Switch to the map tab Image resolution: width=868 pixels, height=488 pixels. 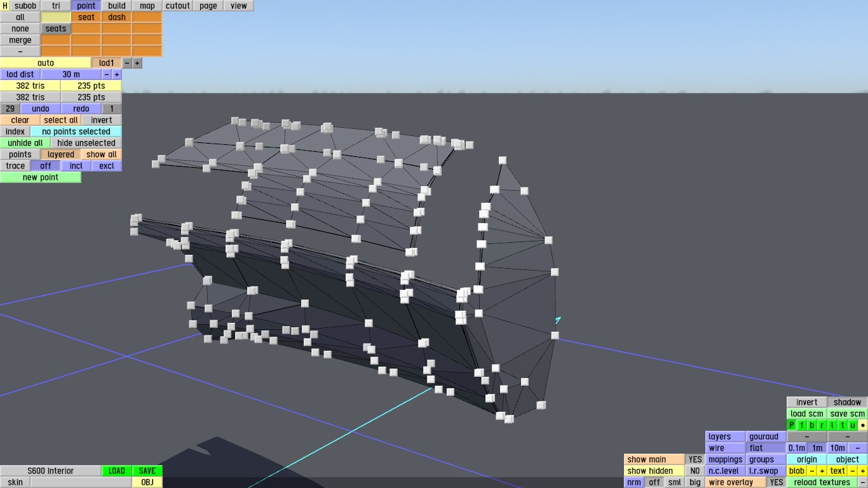[x=147, y=6]
